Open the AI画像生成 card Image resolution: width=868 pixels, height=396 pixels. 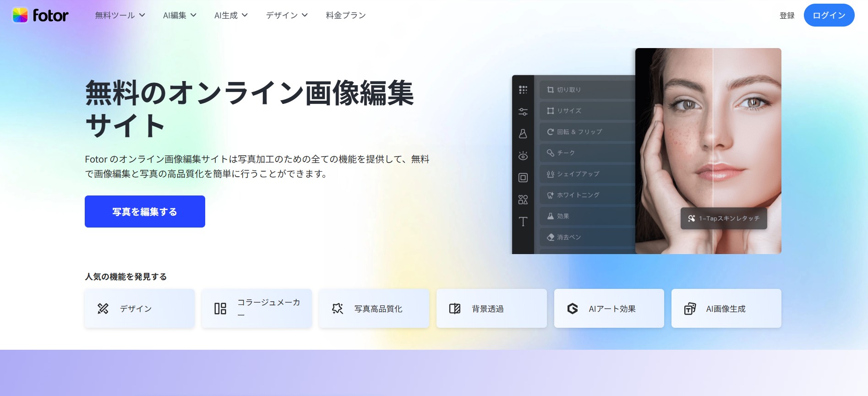(726, 308)
